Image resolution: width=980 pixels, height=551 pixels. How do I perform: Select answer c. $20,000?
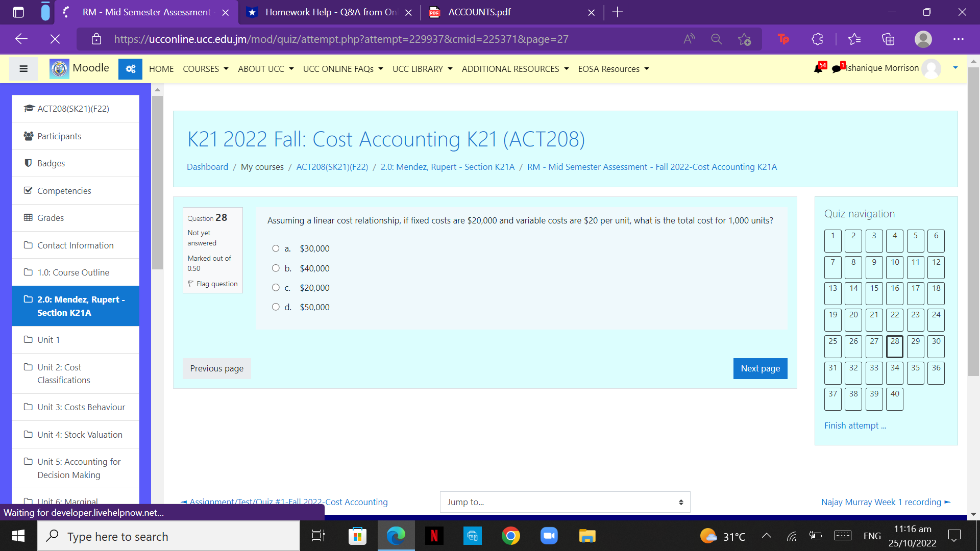[276, 287]
